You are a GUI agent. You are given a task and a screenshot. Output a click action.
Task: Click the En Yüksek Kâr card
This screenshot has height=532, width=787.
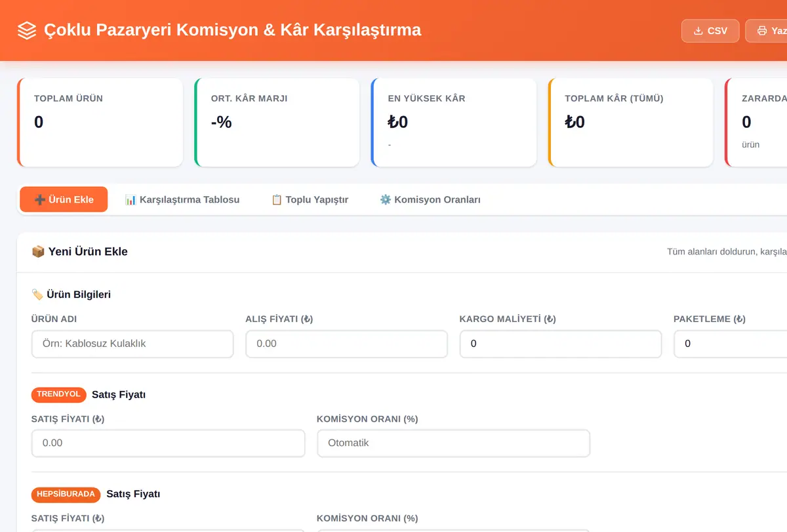454,123
